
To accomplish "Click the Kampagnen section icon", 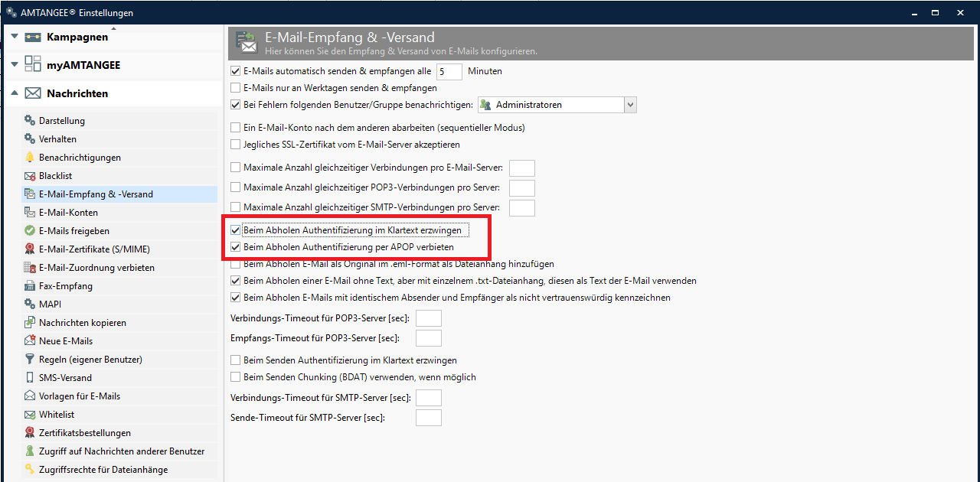I will pyautogui.click(x=33, y=37).
